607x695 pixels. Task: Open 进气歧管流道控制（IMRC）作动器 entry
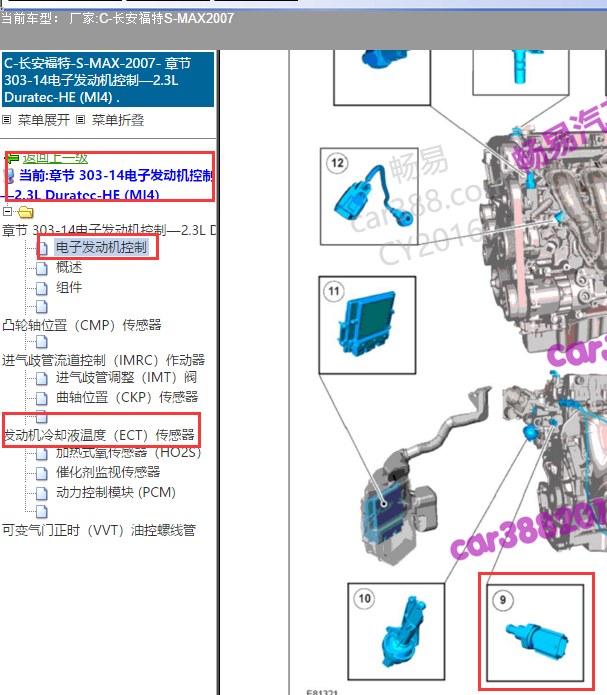tap(103, 360)
